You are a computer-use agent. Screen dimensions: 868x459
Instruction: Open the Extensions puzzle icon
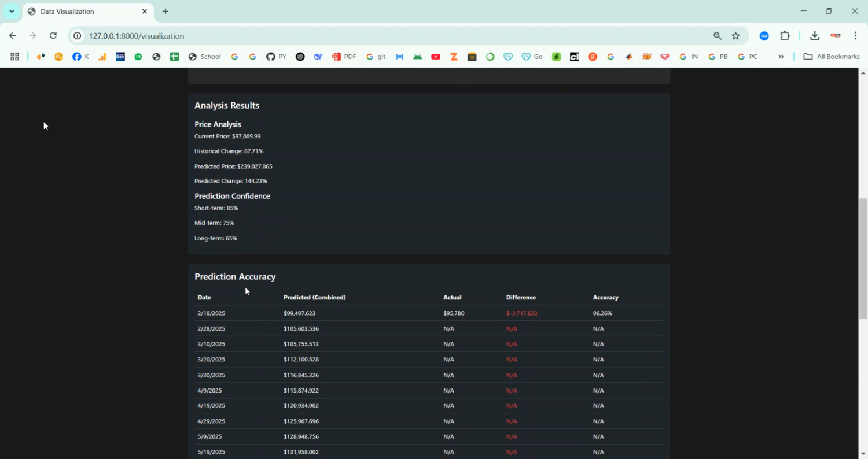coord(785,36)
